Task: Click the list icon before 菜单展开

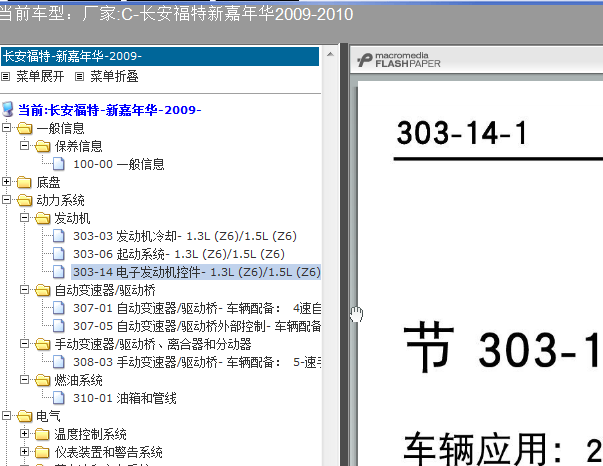Action: pos(5,77)
